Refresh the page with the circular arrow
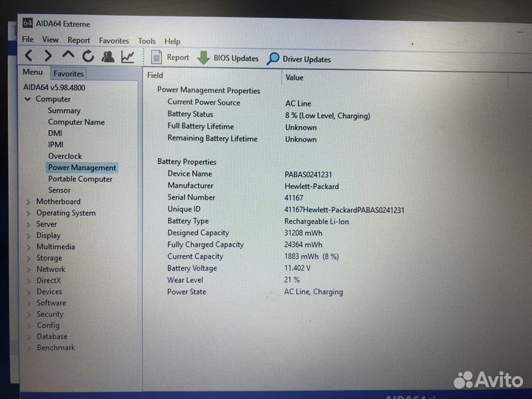532x399 pixels. click(88, 56)
